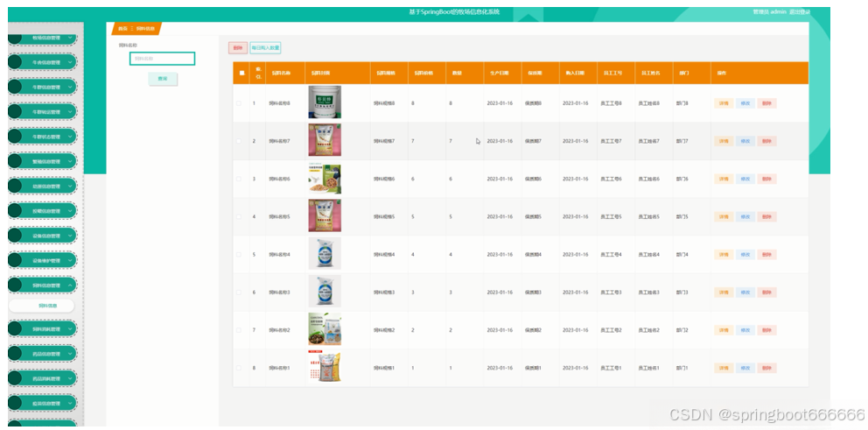Expand the 繁殖信息管理 sidebar chevron
868x430 pixels.
[70, 161]
